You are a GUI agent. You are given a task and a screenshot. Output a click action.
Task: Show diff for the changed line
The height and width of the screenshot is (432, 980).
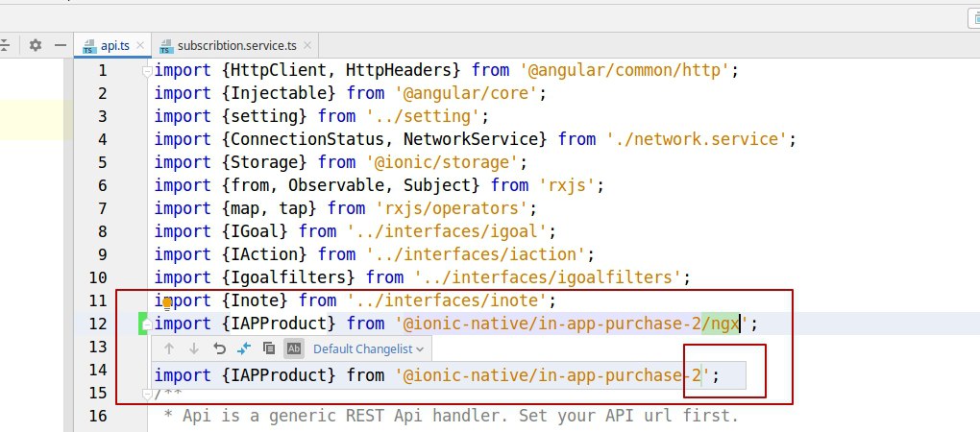244,348
